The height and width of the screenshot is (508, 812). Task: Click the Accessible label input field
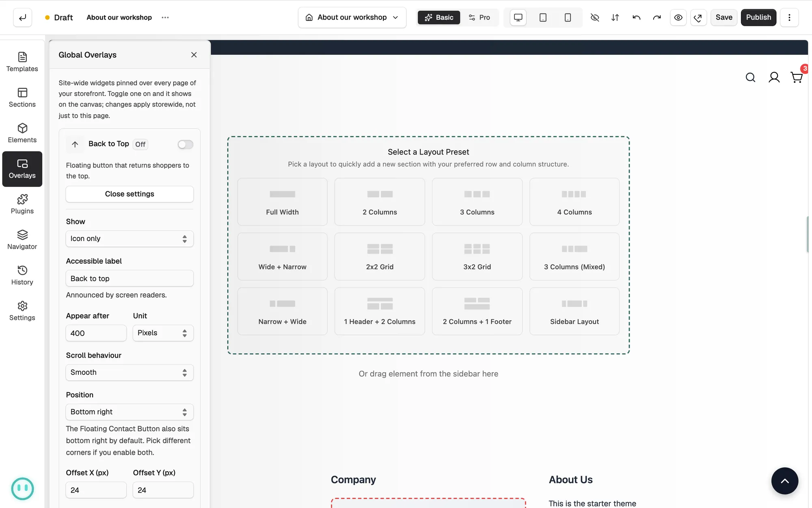pos(130,278)
